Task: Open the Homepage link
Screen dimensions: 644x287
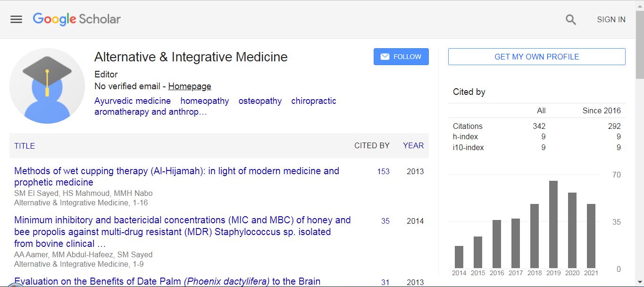Action: [x=190, y=86]
